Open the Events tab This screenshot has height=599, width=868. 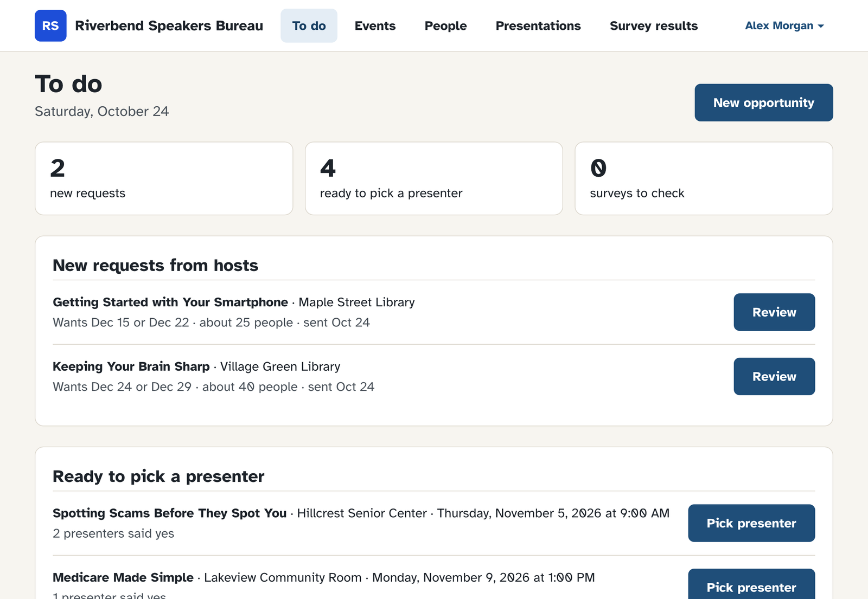[x=375, y=25]
